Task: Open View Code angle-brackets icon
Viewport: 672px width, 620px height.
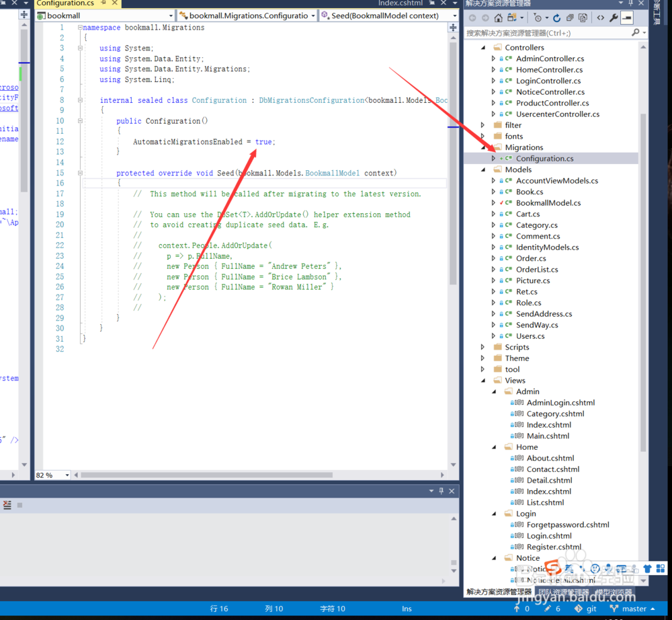Action: coord(600,17)
